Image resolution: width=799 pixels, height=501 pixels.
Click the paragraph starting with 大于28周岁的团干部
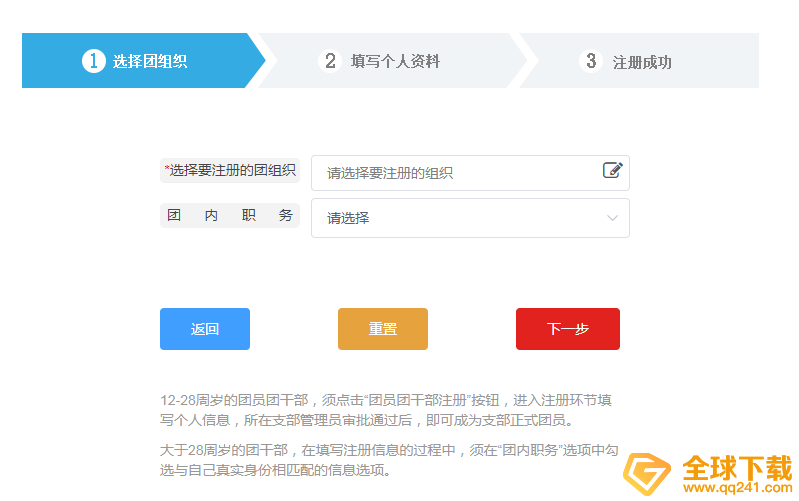click(x=389, y=460)
